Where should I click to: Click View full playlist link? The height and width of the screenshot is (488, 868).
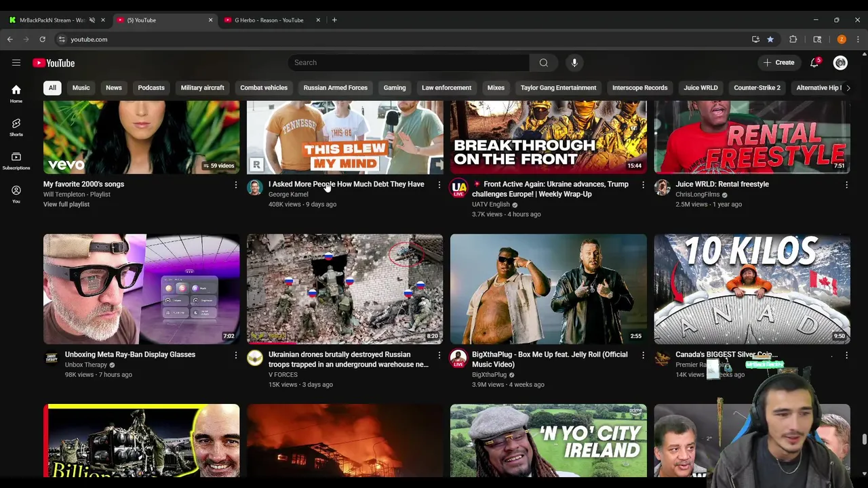(x=66, y=204)
